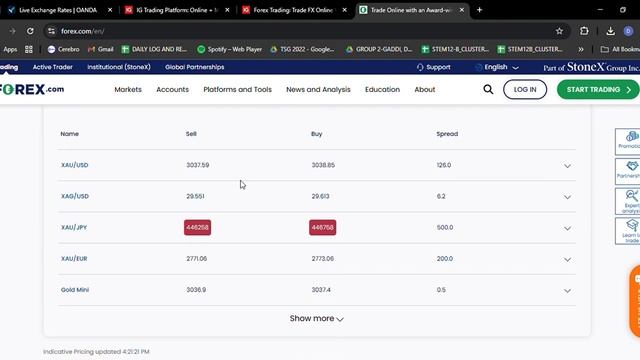Expand the XAU/USD row chevron
This screenshot has width=640, height=360.
click(567, 166)
